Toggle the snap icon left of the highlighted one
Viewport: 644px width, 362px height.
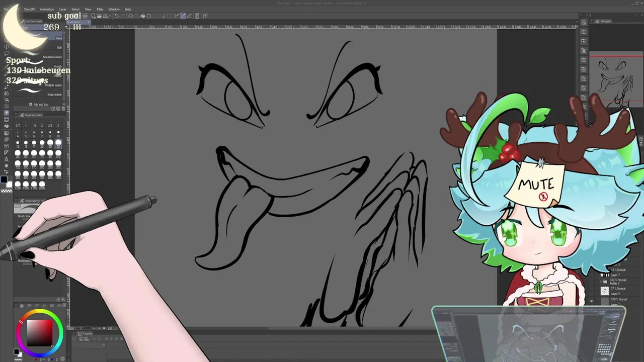click(177, 16)
